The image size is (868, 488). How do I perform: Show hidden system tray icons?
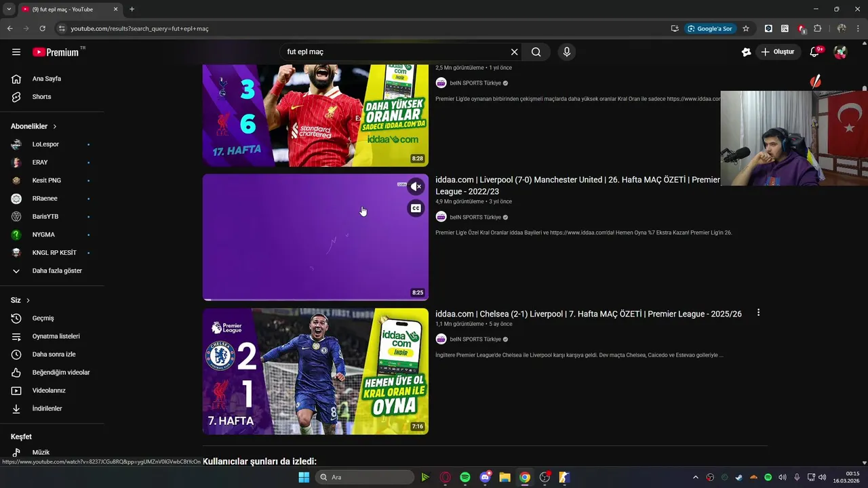pyautogui.click(x=695, y=477)
